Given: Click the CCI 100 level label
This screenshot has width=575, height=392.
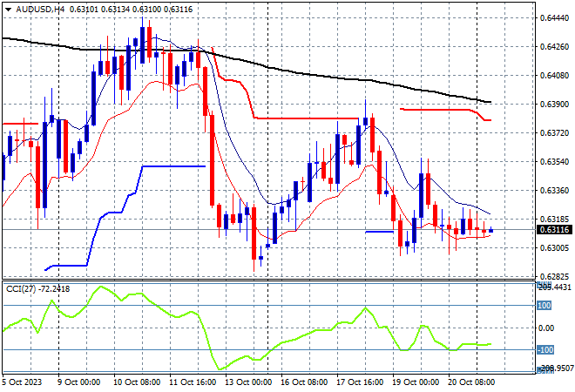Looking at the screenshot, I should (545, 306).
